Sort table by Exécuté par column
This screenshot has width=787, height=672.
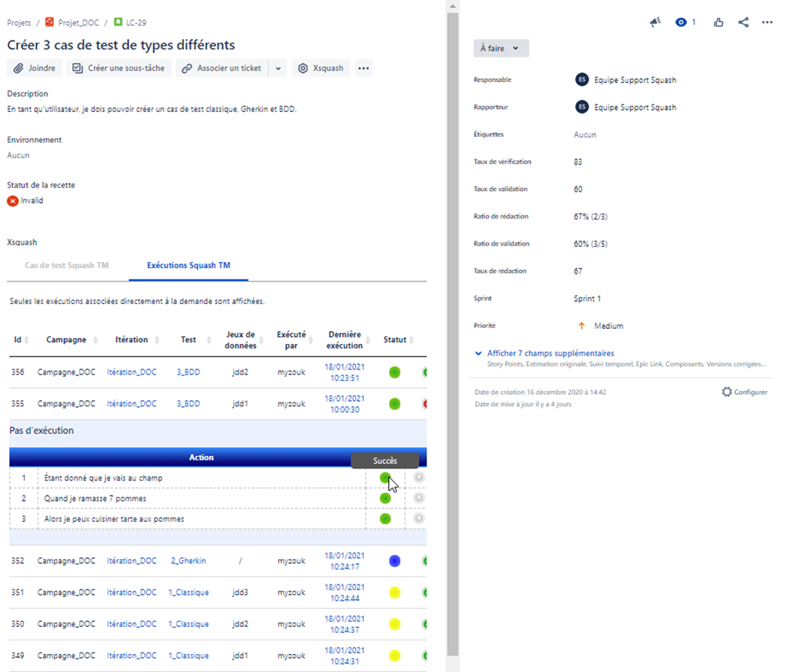[310, 340]
